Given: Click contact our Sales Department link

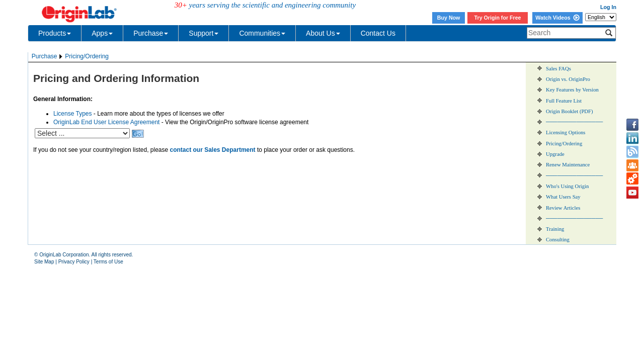Looking at the screenshot, I should click(x=212, y=150).
